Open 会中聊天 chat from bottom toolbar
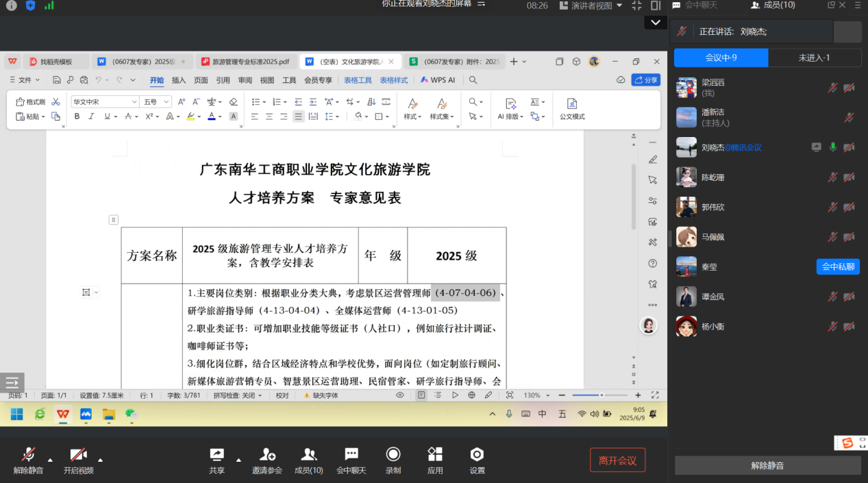 coord(351,455)
